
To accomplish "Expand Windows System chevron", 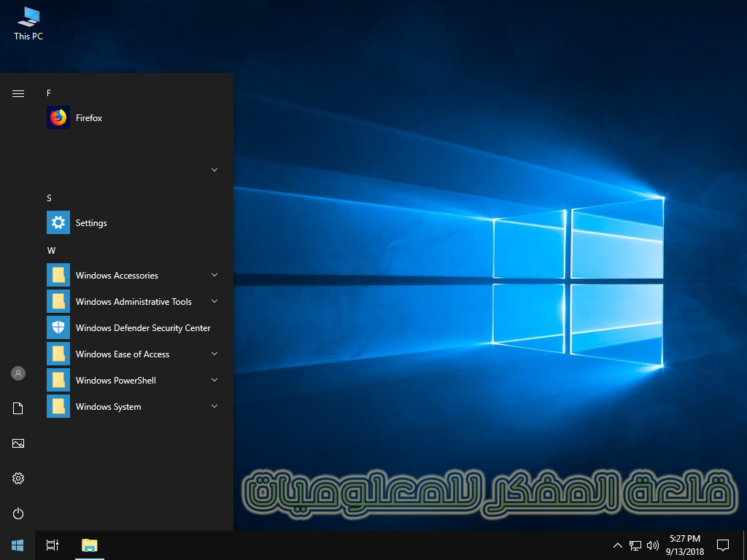I will click(214, 406).
